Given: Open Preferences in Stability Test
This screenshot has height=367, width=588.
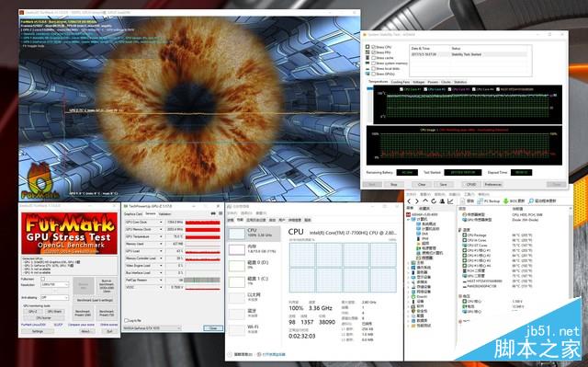Looking at the screenshot, I should [x=492, y=185].
